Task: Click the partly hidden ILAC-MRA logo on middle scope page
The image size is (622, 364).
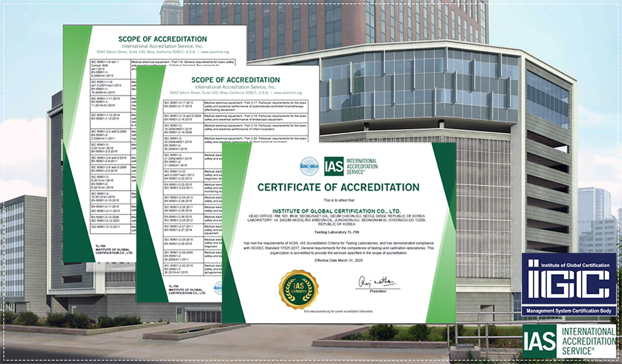Action: [218, 288]
